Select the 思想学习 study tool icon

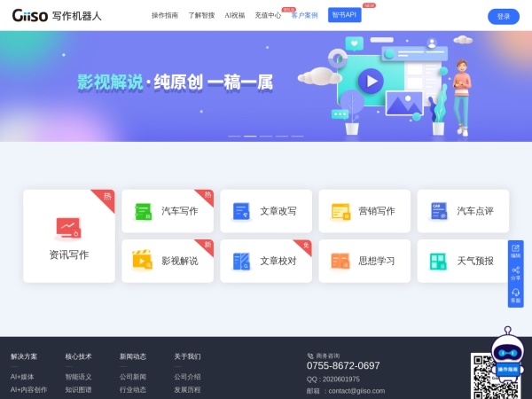(x=340, y=261)
